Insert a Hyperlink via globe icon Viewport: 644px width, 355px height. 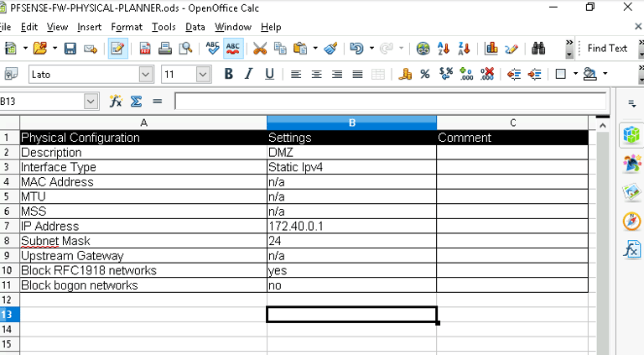(423, 49)
